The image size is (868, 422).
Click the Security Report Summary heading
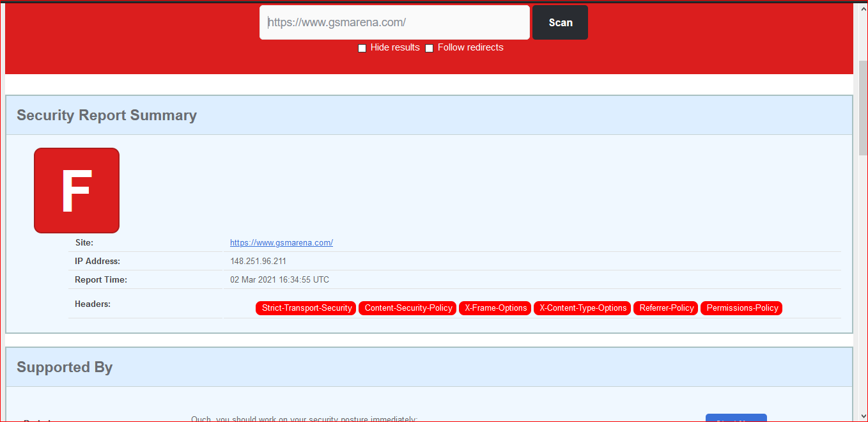click(107, 115)
